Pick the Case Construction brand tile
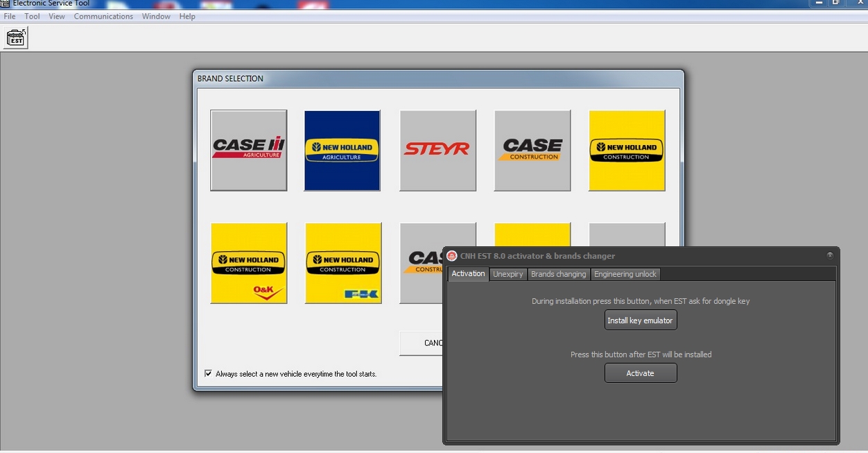This screenshot has width=868, height=453. 532,150
